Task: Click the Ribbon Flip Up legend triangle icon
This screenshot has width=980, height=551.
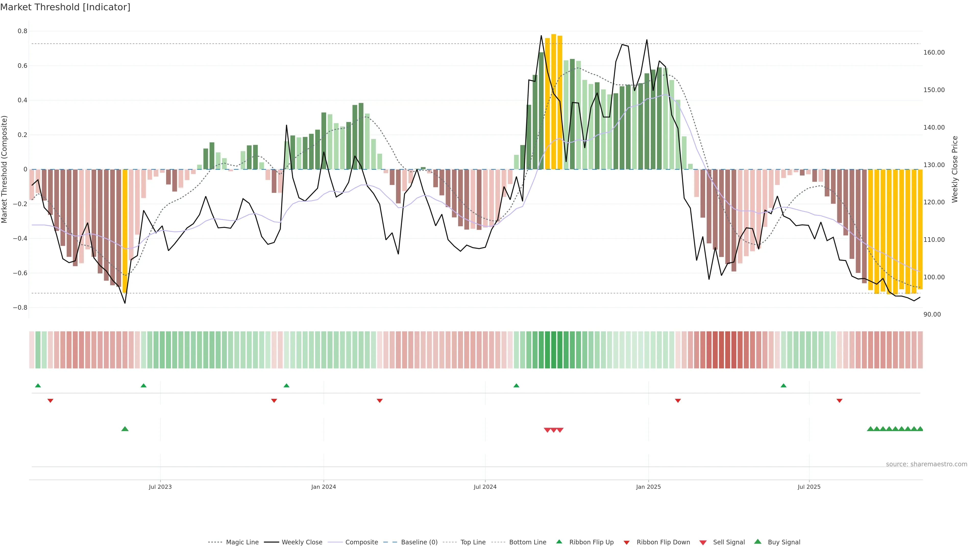Action: [559, 542]
